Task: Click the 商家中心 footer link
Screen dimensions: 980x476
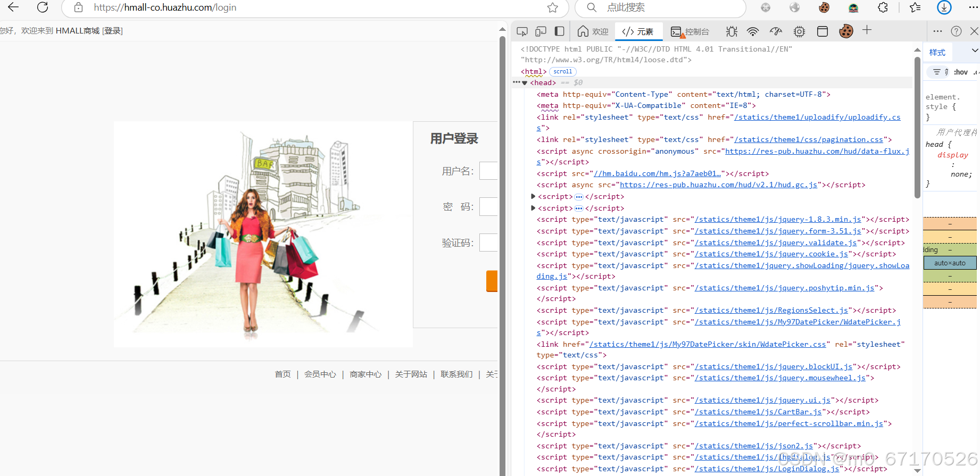Action: tap(366, 374)
